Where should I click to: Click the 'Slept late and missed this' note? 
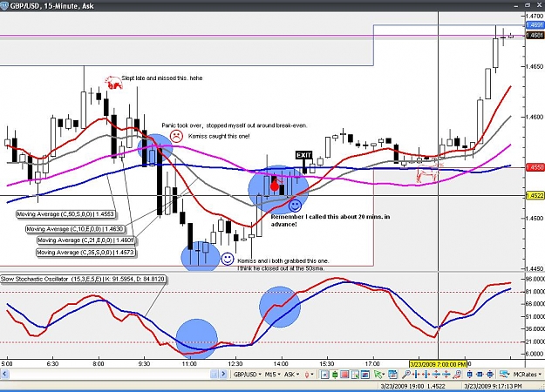[162, 78]
